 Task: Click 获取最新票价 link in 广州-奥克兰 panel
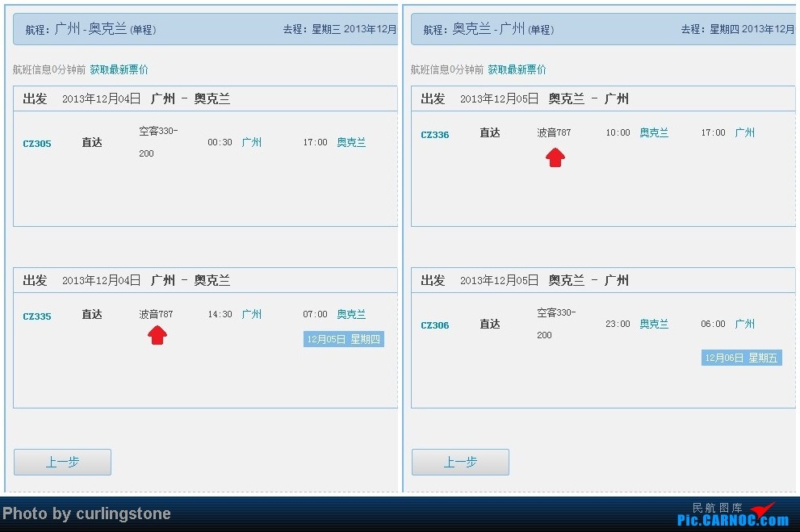point(119,69)
